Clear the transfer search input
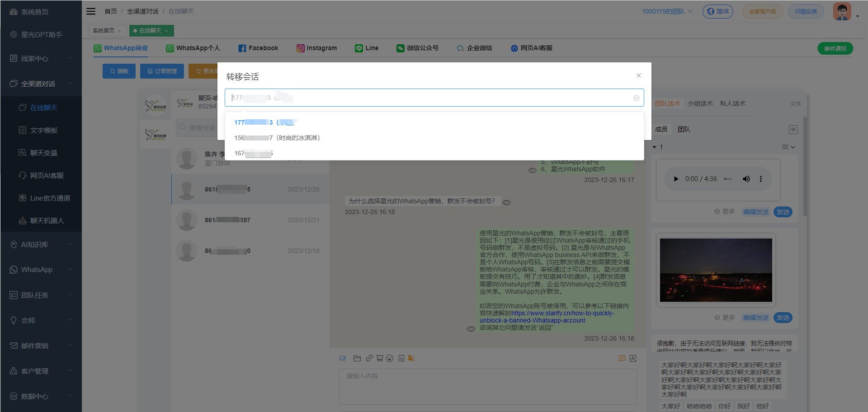Image resolution: width=868 pixels, height=412 pixels. (x=636, y=98)
